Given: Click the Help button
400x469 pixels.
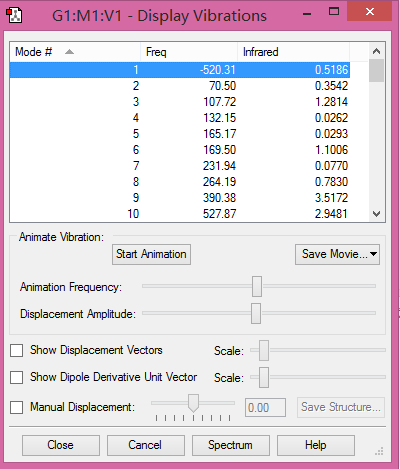Looking at the screenshot, I should (316, 445).
